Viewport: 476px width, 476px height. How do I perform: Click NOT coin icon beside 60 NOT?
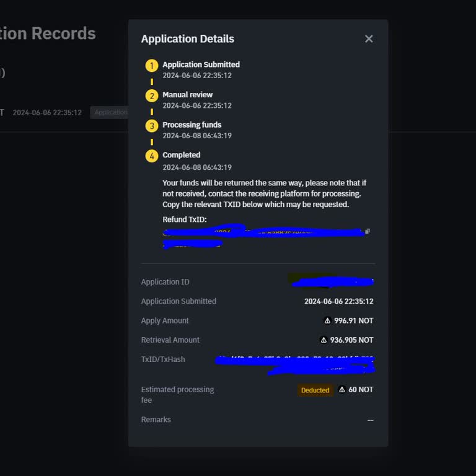[342, 389]
